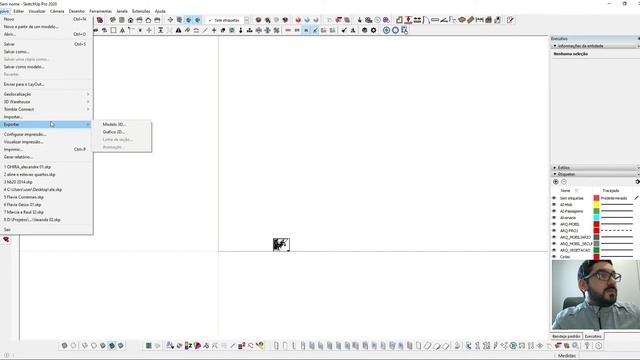Viewport: 640px width, 360px height.
Task: Switch to the Bandeja padrão tab
Action: (566, 336)
